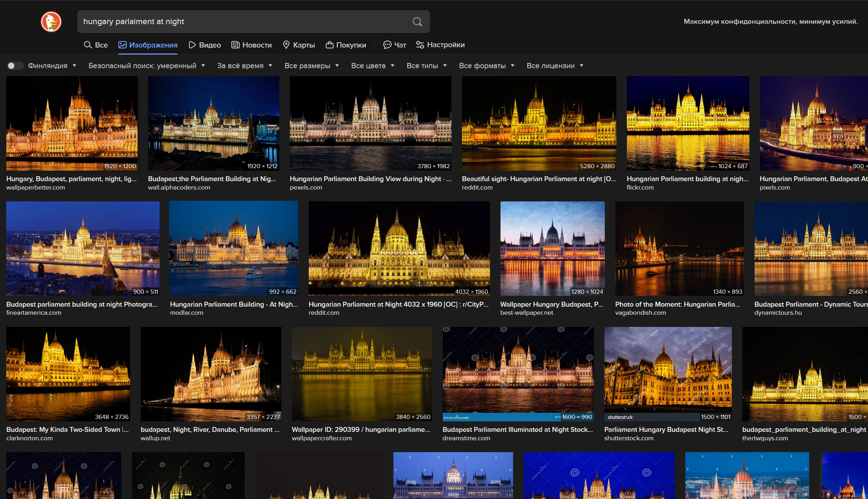Select the Изображения tab
The width and height of the screenshot is (868, 499).
coord(148,45)
